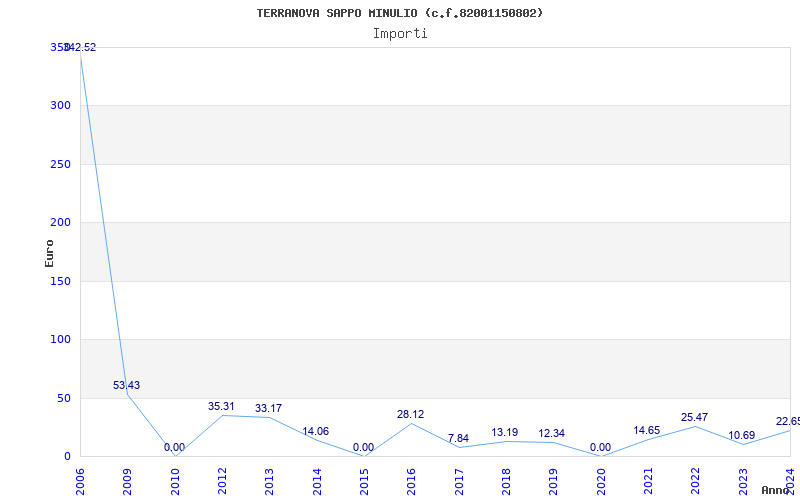The height and width of the screenshot is (500, 800).
Task: Click the Euro axis label
Action: pos(49,253)
